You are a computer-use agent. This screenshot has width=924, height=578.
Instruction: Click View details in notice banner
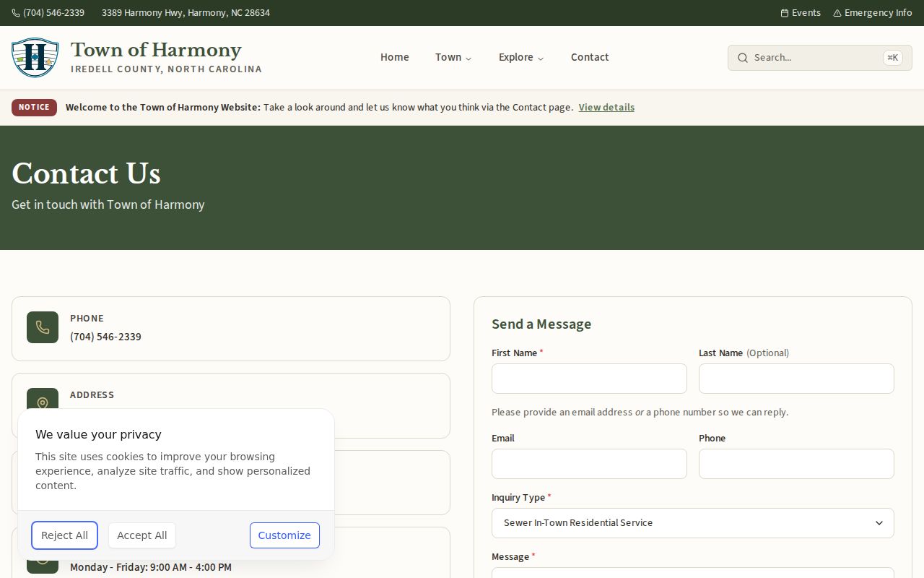point(606,107)
